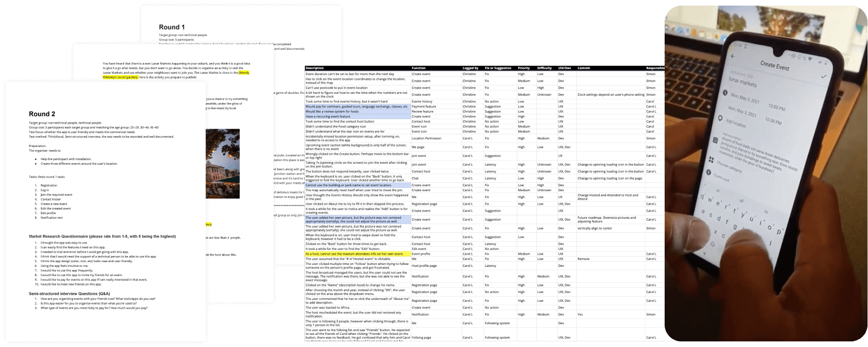The image size is (868, 347).
Task: Tap the checkmark to save the event
Action: tap(824, 76)
